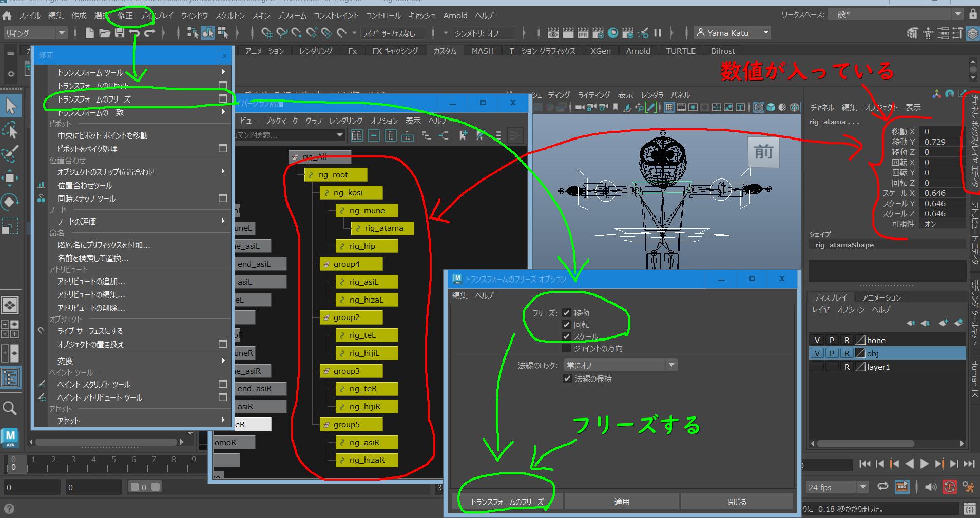The width and height of the screenshot is (980, 518).
Task: Uncheck the 回転 freeze checkbox
Action: (566, 324)
